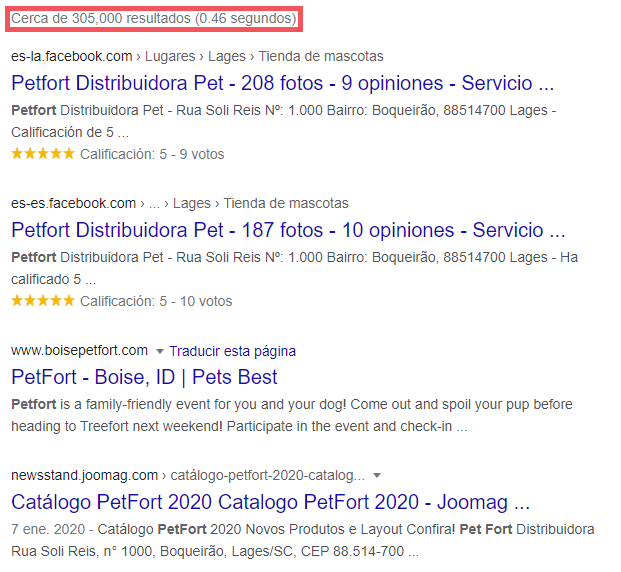Open 'PetFort - Boise, ID | Pets Best' result
Viewport: 621px width, 572px height.
tap(144, 377)
